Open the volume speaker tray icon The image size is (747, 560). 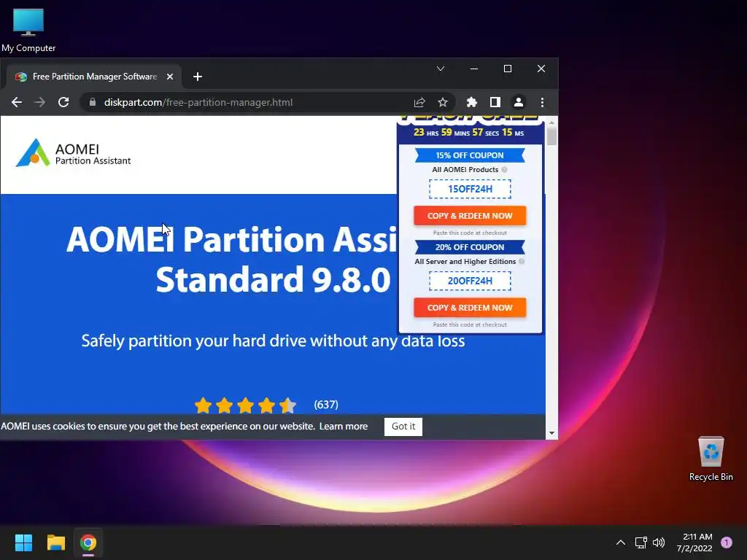(659, 542)
